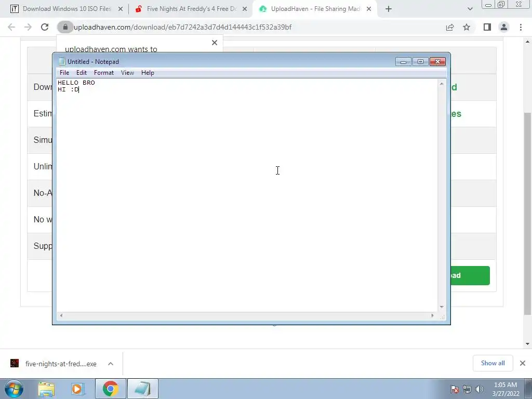Open Notepad View menu
Image resolution: width=532 pixels, height=399 pixels.
coord(128,73)
